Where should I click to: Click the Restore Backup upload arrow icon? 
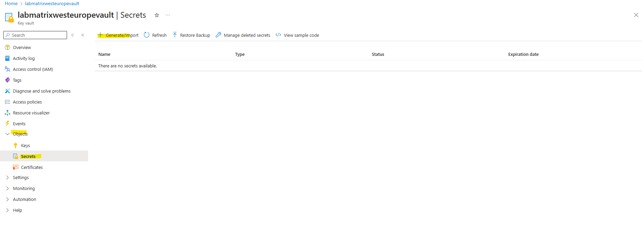pyautogui.click(x=175, y=35)
